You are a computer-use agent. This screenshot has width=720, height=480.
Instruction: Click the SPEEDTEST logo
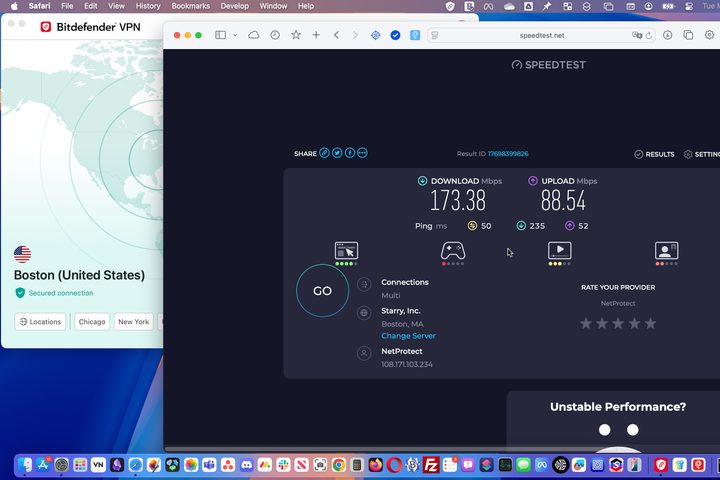pyautogui.click(x=549, y=65)
